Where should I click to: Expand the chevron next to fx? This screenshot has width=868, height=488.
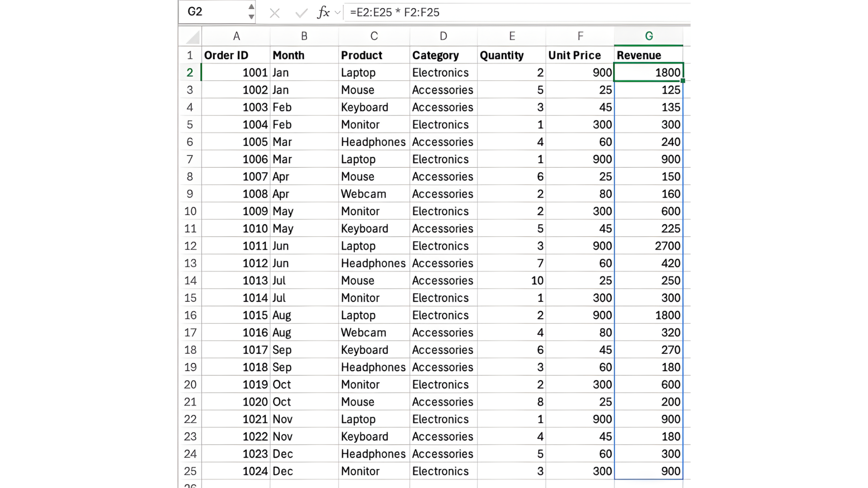[x=337, y=13]
